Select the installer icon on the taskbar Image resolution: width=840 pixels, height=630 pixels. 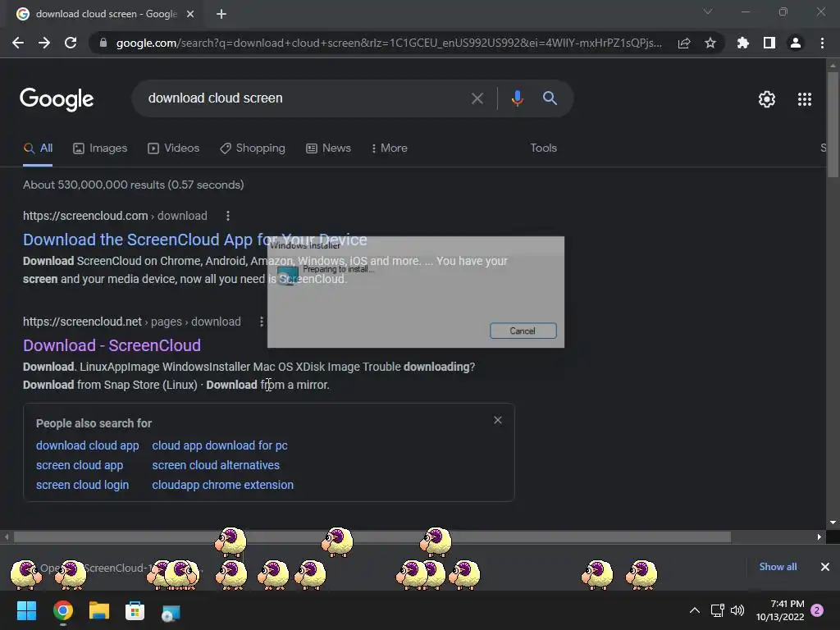171,612
